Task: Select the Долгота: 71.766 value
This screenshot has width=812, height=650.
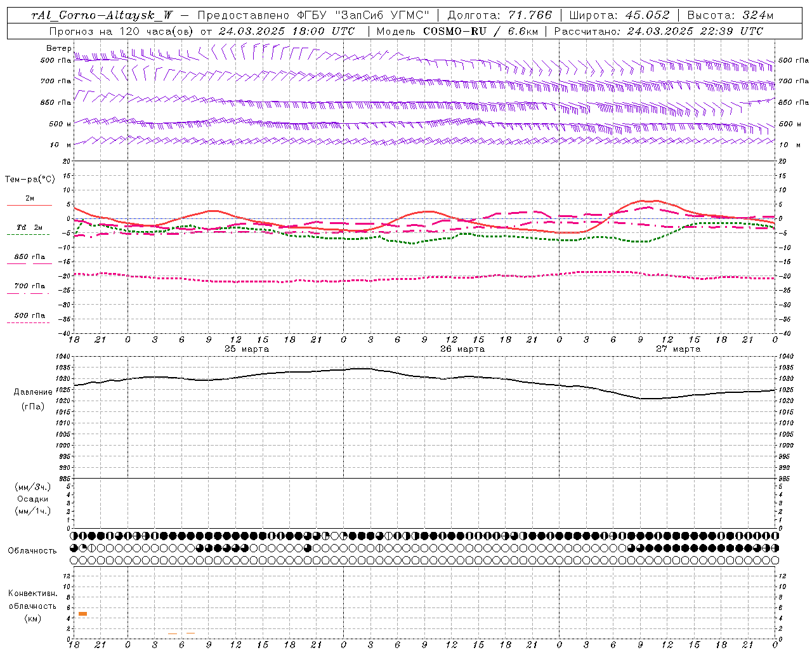Action: coord(500,15)
